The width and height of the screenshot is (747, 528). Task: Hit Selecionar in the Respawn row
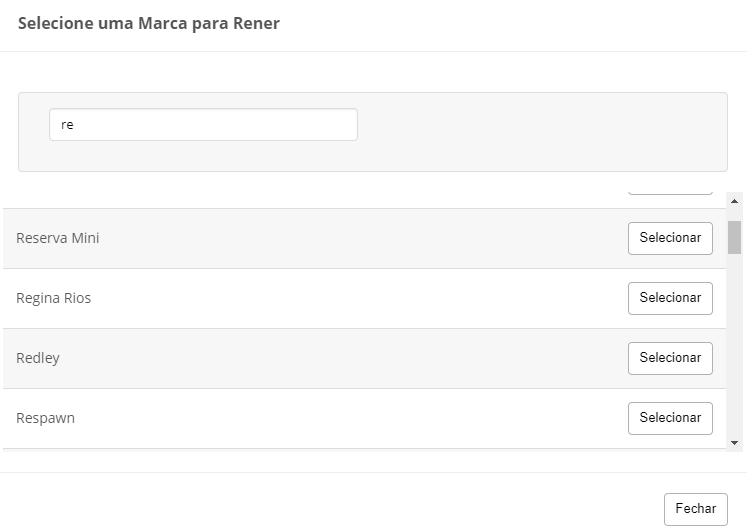(x=670, y=418)
